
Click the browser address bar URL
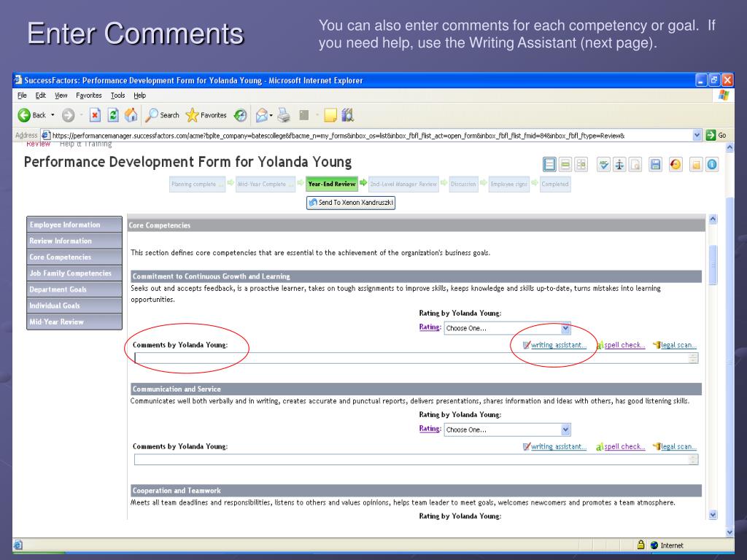(338, 136)
